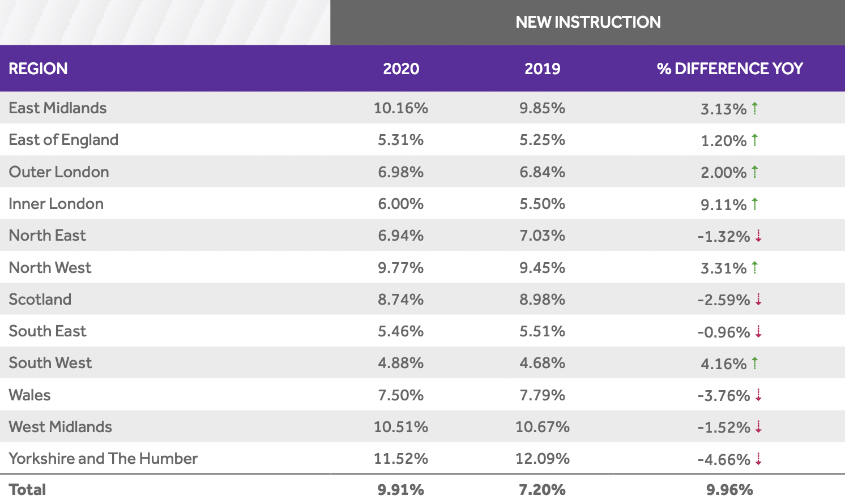Click the 2020 column header
The height and width of the screenshot is (504, 845).
tap(401, 69)
